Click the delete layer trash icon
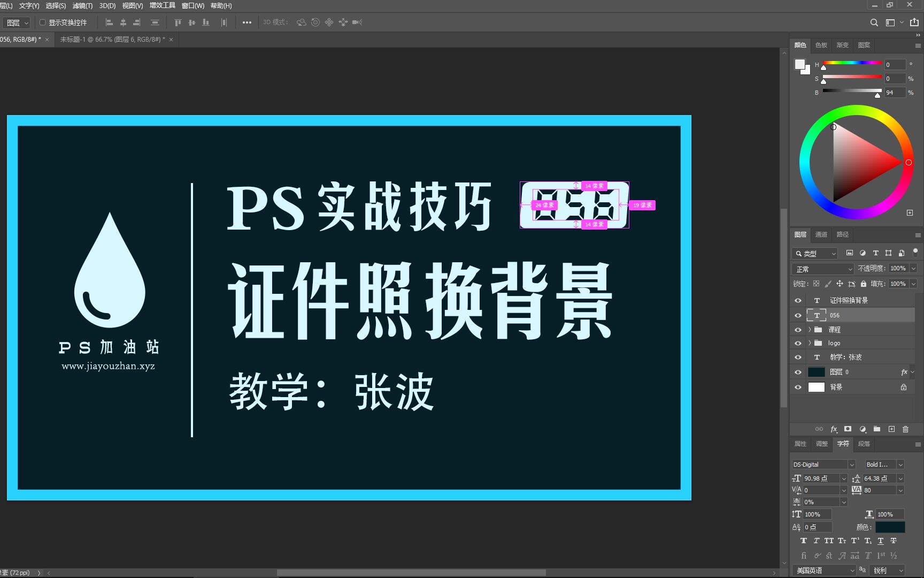This screenshot has height=578, width=924. 905,429
